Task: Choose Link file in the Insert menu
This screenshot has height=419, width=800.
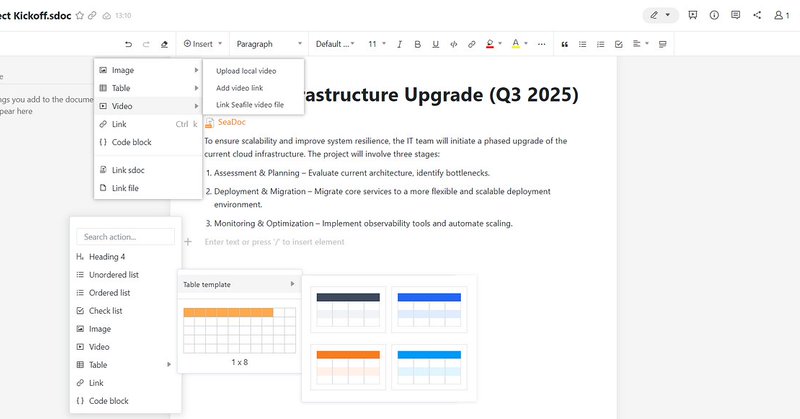Action: coord(148,188)
